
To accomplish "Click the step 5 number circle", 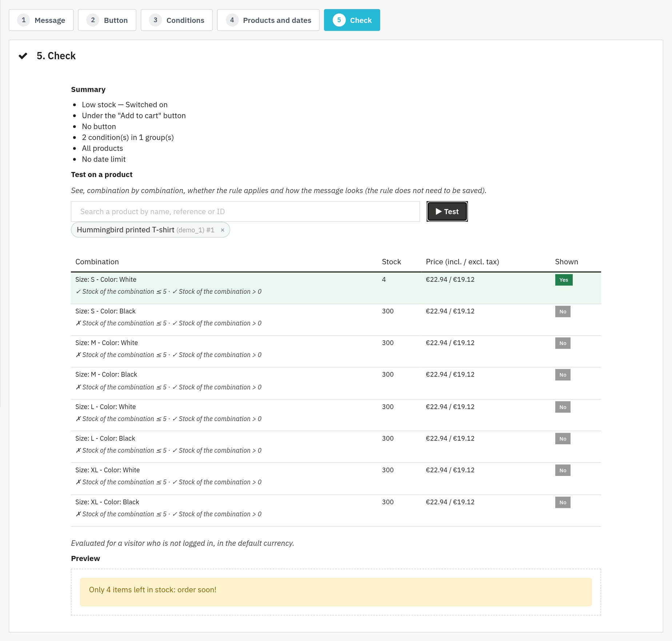I will point(339,20).
